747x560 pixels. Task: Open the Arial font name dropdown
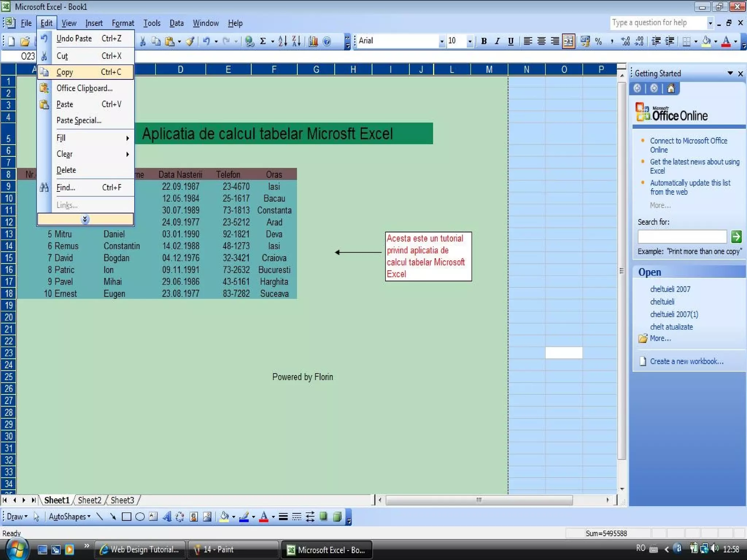click(442, 41)
